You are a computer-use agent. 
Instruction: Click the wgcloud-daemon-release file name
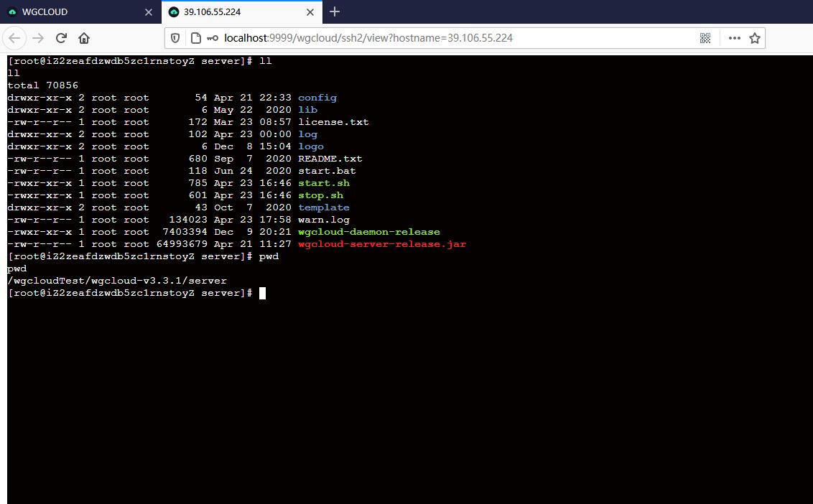(x=368, y=232)
